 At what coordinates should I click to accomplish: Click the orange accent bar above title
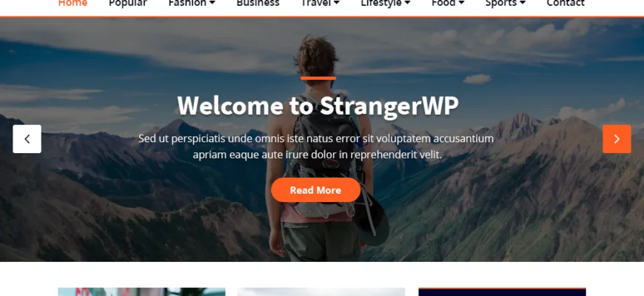pyautogui.click(x=318, y=78)
